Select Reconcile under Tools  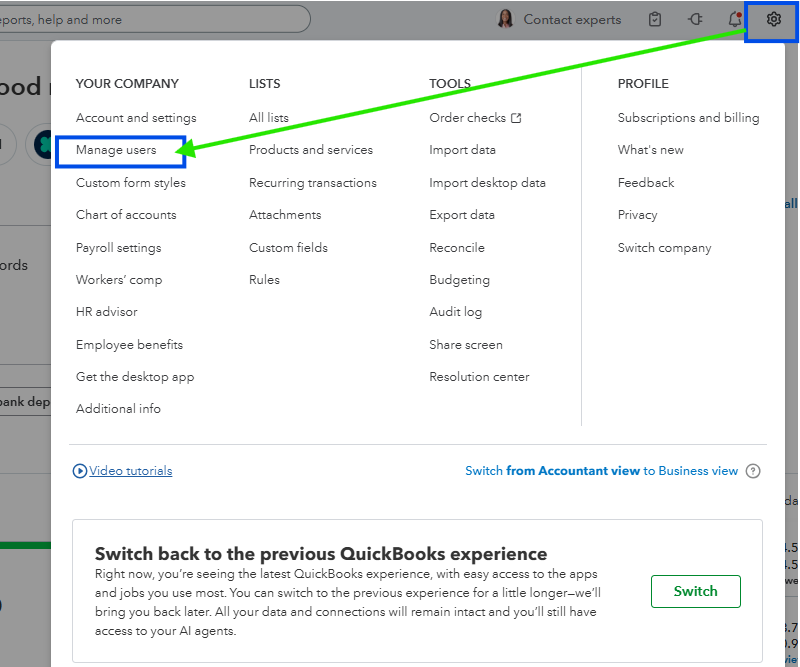point(457,248)
